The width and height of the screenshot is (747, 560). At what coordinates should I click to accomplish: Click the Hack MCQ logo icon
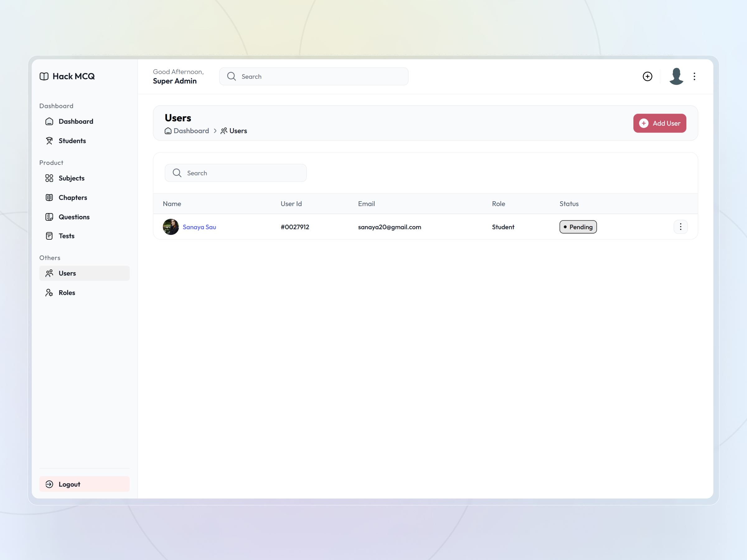point(44,76)
